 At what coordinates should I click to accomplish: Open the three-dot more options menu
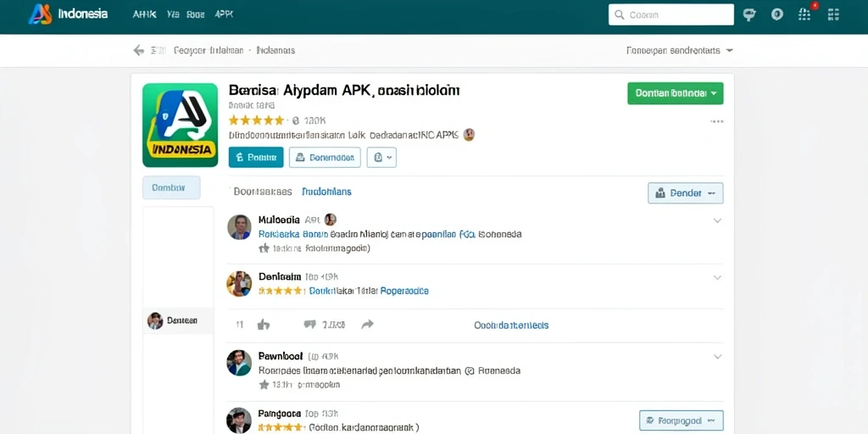point(716,121)
